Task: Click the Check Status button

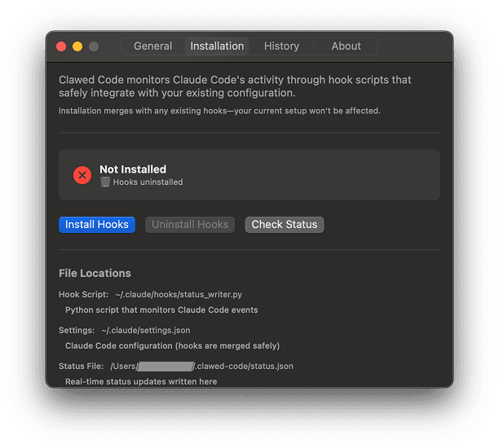Action: coord(284,225)
